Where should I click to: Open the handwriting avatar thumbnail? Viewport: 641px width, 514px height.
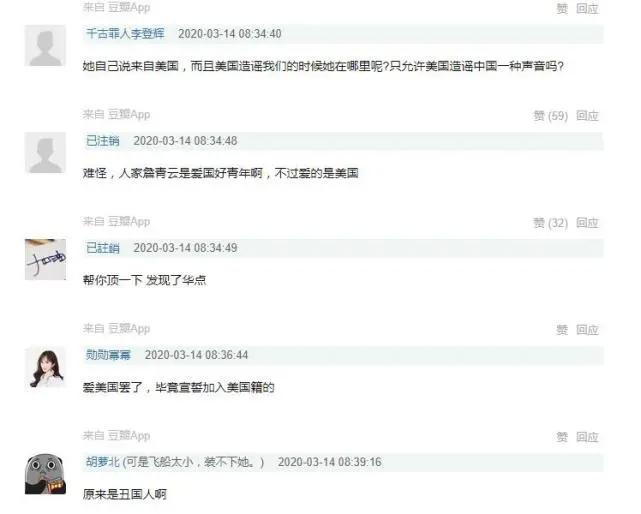(45, 260)
